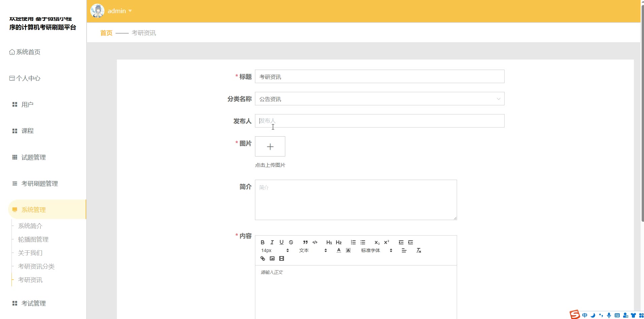Screen dimensions: 644x319
Task: Click the 首页 breadcrumb link
Action: (106, 33)
